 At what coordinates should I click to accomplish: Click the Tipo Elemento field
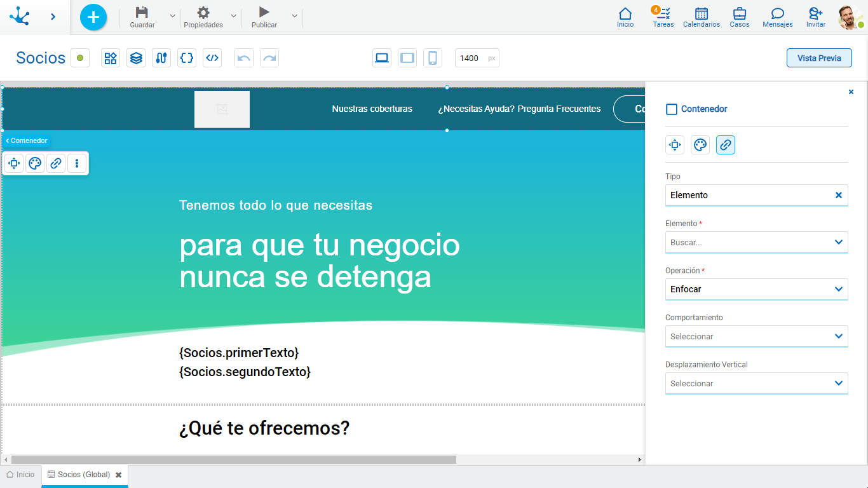tap(757, 195)
